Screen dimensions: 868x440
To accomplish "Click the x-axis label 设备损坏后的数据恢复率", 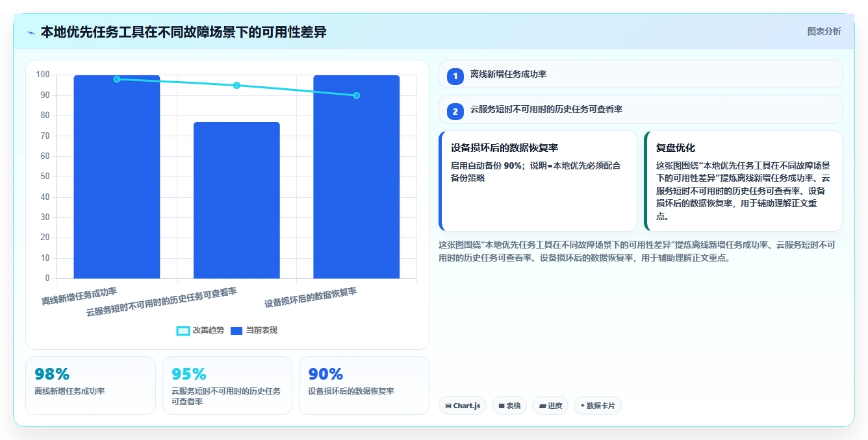I will coord(311,298).
